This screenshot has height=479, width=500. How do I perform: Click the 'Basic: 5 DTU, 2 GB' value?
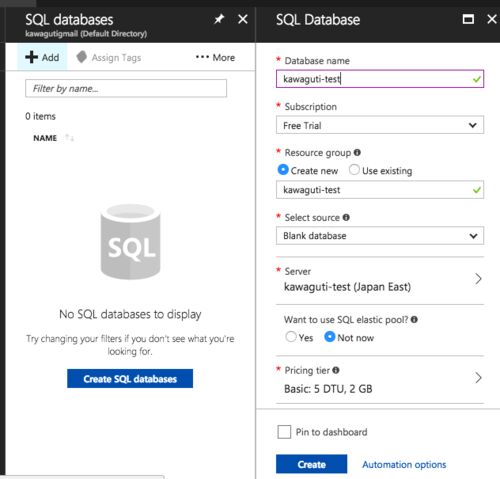(x=328, y=389)
